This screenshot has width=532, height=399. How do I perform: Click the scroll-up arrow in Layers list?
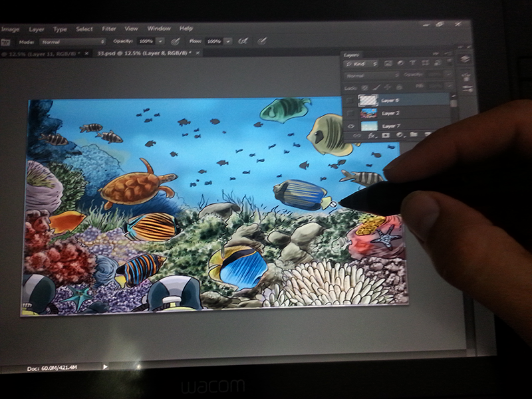(453, 96)
